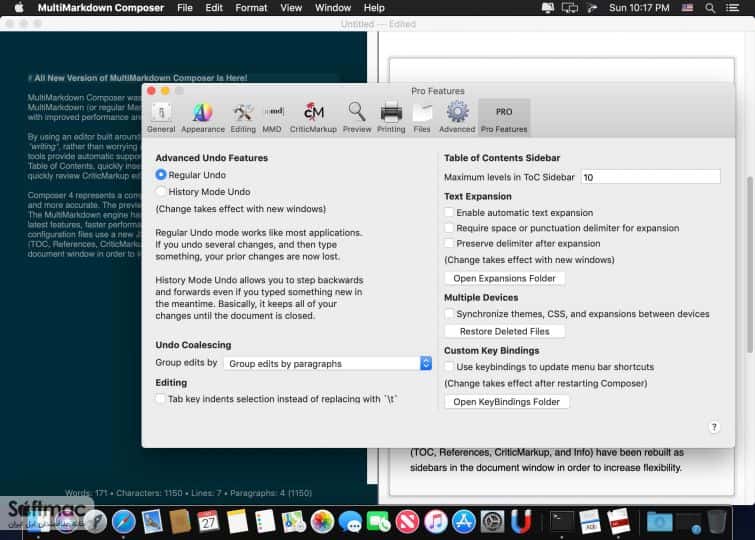Open the Editing preferences pane
The image size is (755, 540).
[243, 118]
